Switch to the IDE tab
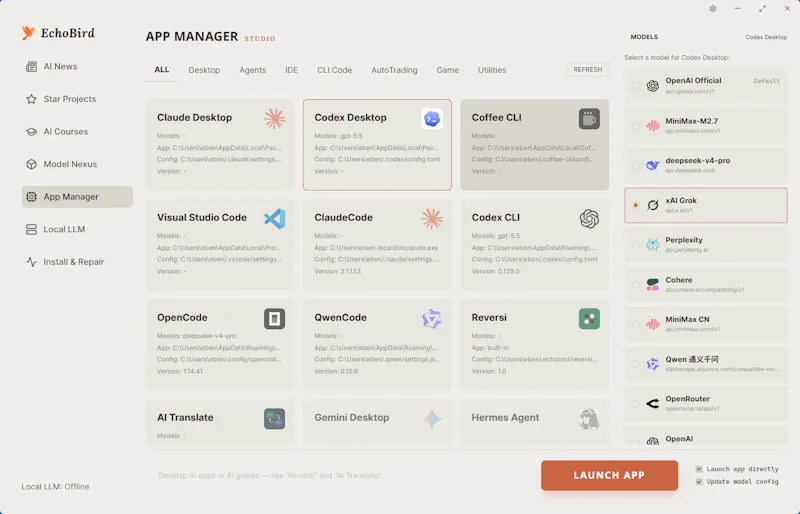This screenshot has width=800, height=514. 291,70
